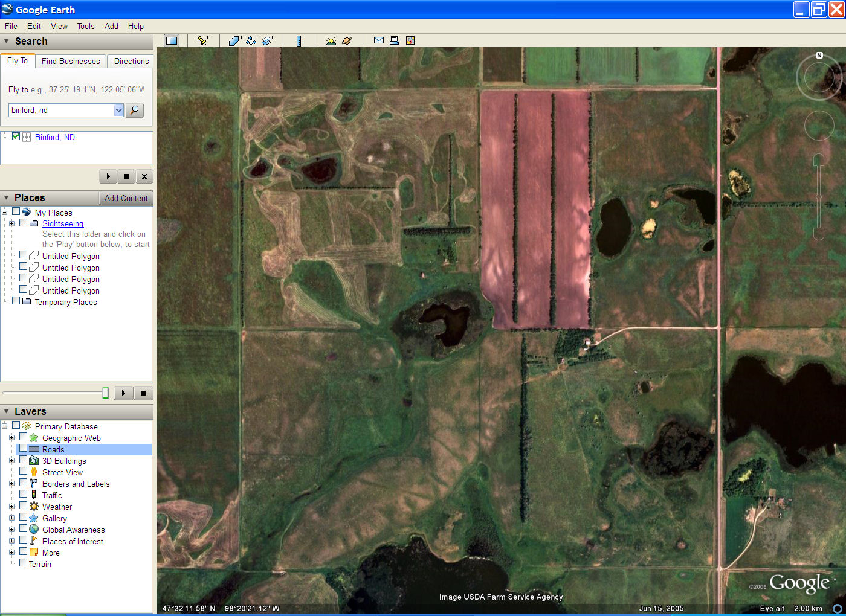The image size is (846, 616).
Task: Click the Google Earth title bar icon
Action: tap(7, 9)
